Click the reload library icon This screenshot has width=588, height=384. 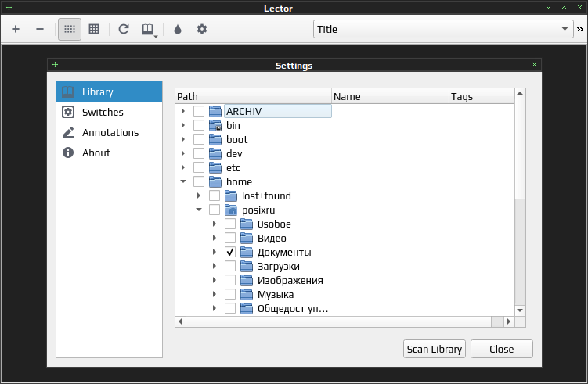(124, 29)
